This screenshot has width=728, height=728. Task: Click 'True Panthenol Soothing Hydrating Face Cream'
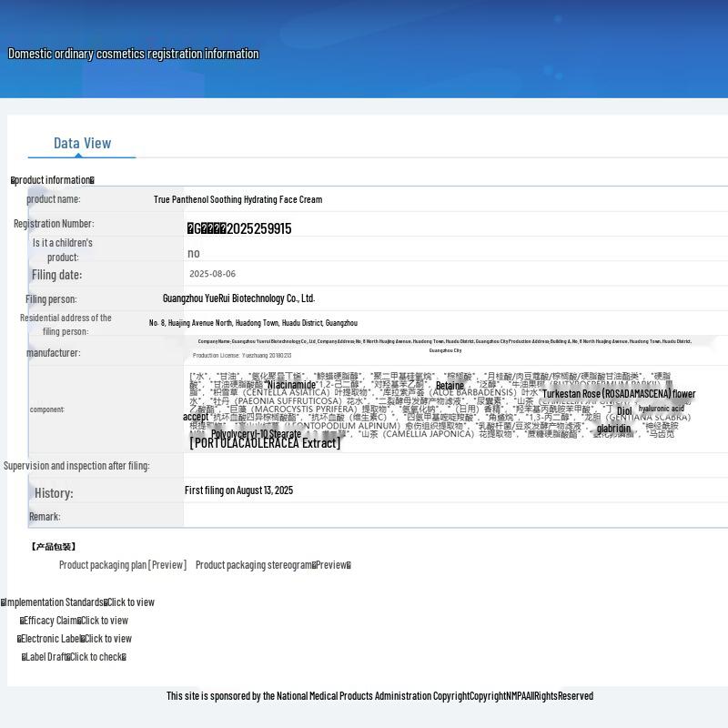[238, 199]
